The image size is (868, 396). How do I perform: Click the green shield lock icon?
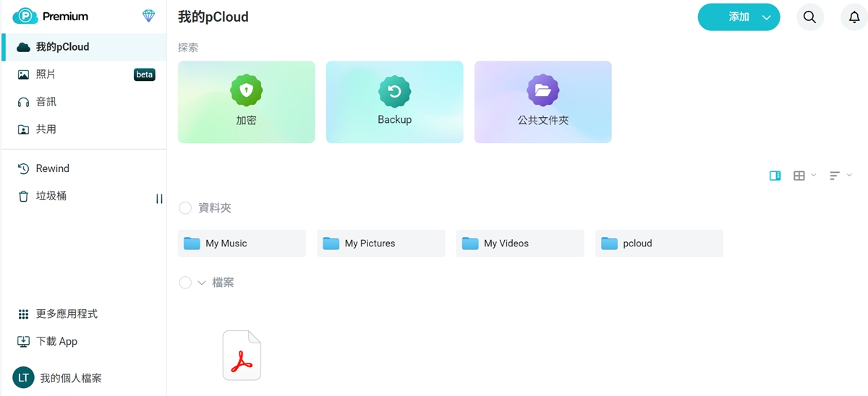click(x=247, y=90)
